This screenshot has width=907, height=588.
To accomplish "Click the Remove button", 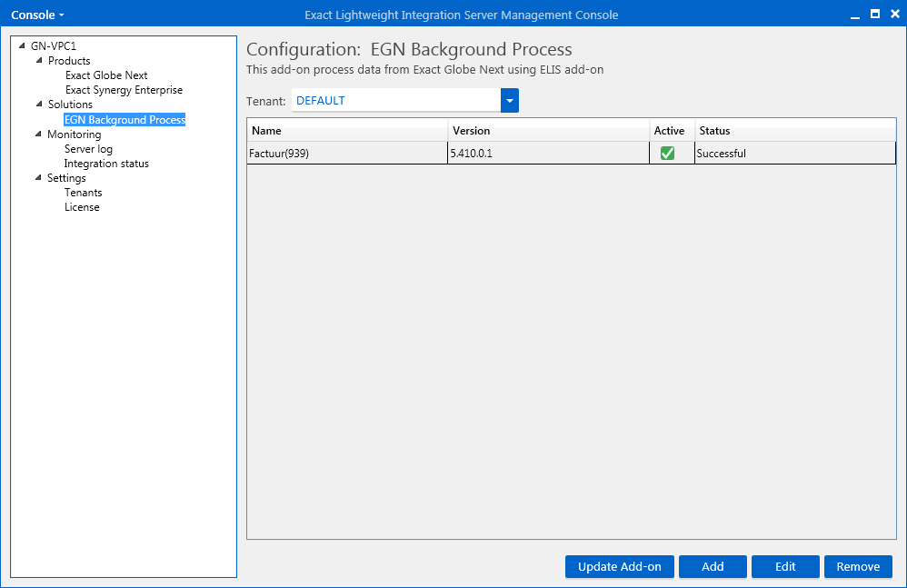I will point(859,566).
